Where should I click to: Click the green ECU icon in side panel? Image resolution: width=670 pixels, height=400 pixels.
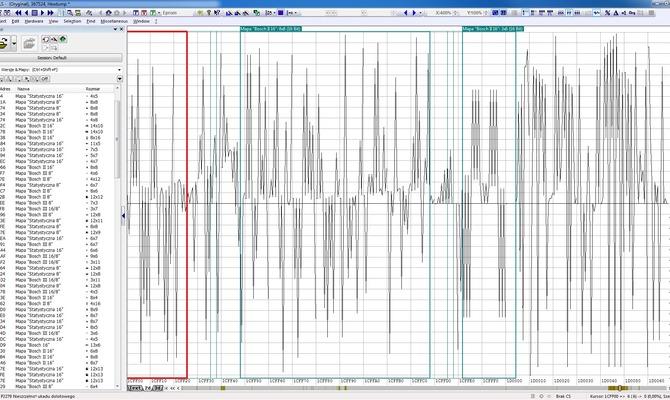pyautogui.click(x=5, y=43)
